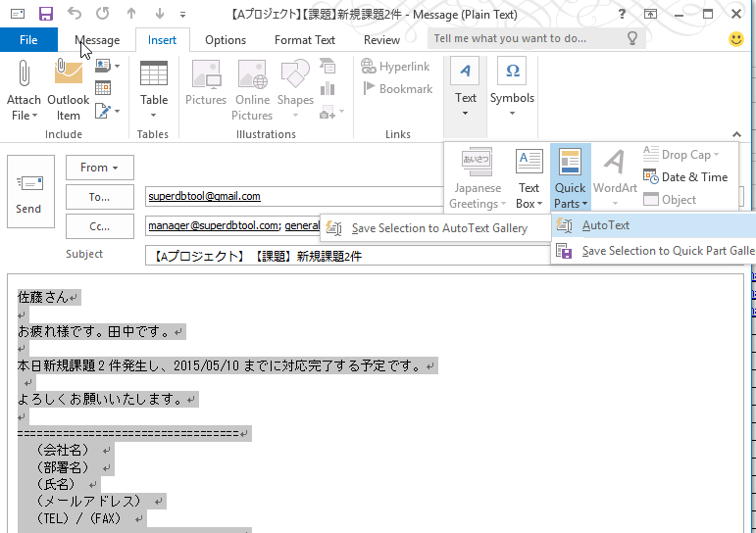Screen dimensions: 756x533
Task: Switch to the Options tab
Action: coord(226,40)
